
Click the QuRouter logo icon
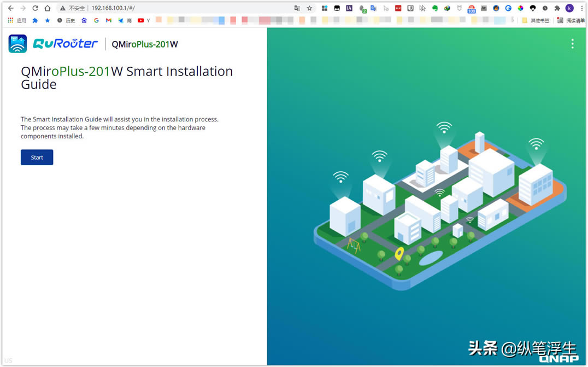[x=17, y=44]
